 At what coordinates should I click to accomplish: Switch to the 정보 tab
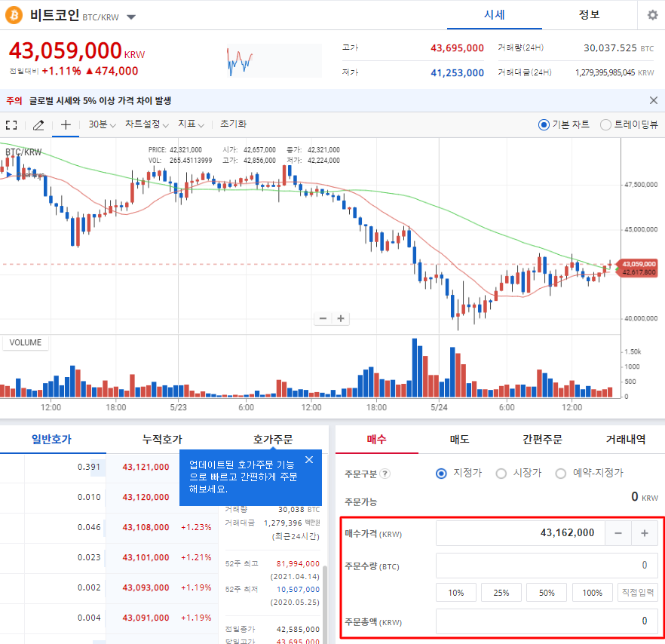(x=589, y=15)
